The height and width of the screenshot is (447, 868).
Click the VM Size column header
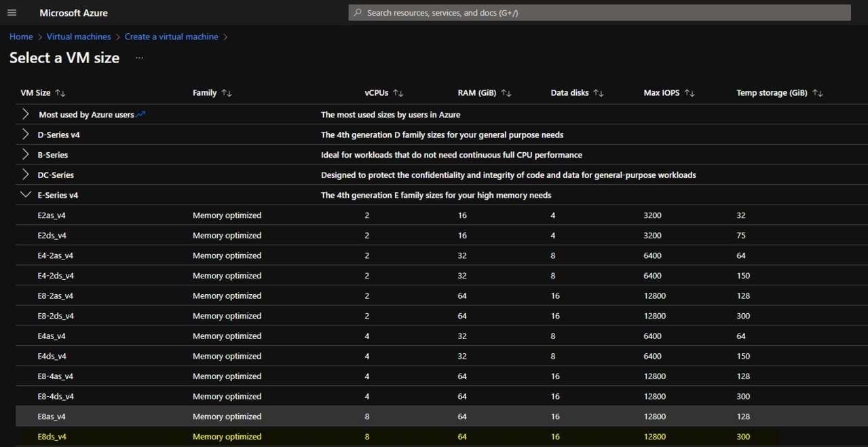pyautogui.click(x=36, y=93)
